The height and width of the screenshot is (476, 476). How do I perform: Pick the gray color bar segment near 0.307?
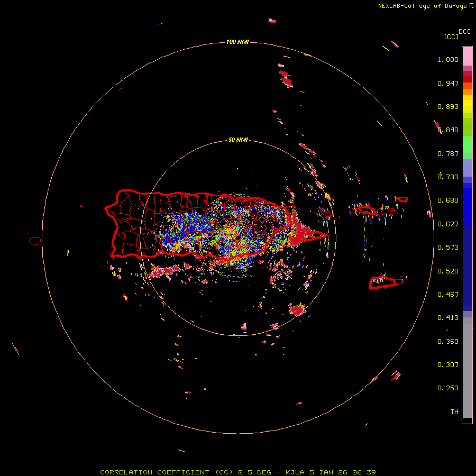467,370
